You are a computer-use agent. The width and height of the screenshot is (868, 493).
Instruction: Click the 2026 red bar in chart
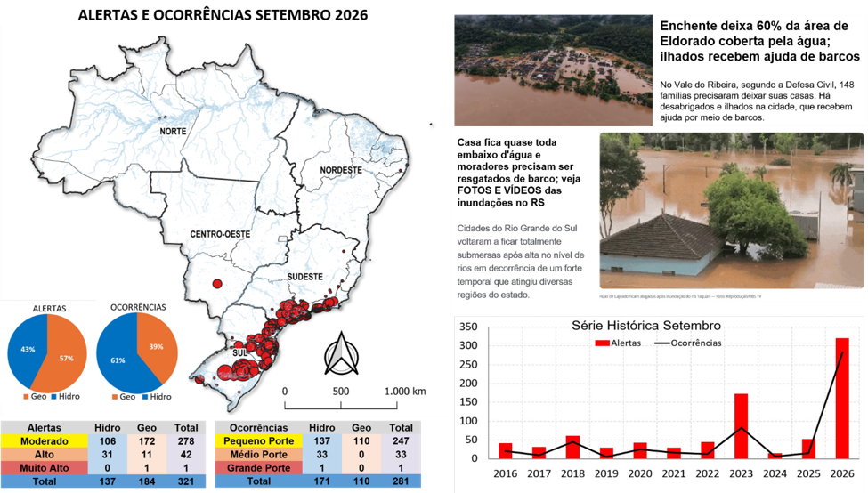[842, 399]
